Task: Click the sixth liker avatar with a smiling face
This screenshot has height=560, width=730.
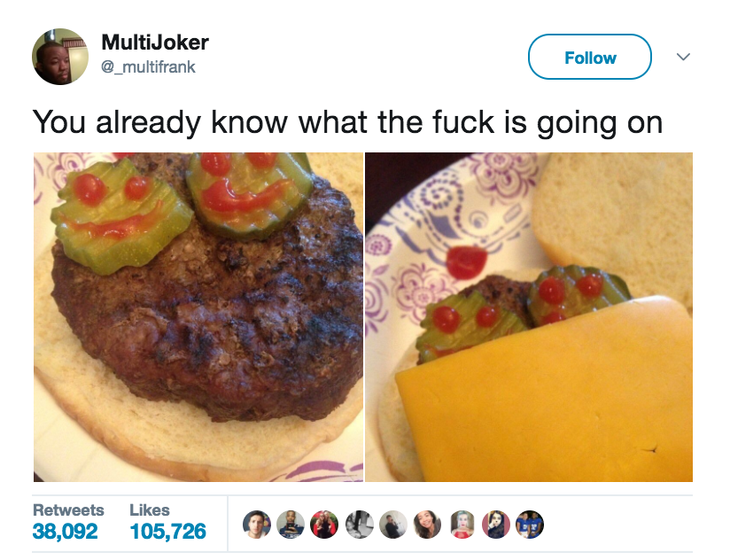Action: click(x=427, y=525)
